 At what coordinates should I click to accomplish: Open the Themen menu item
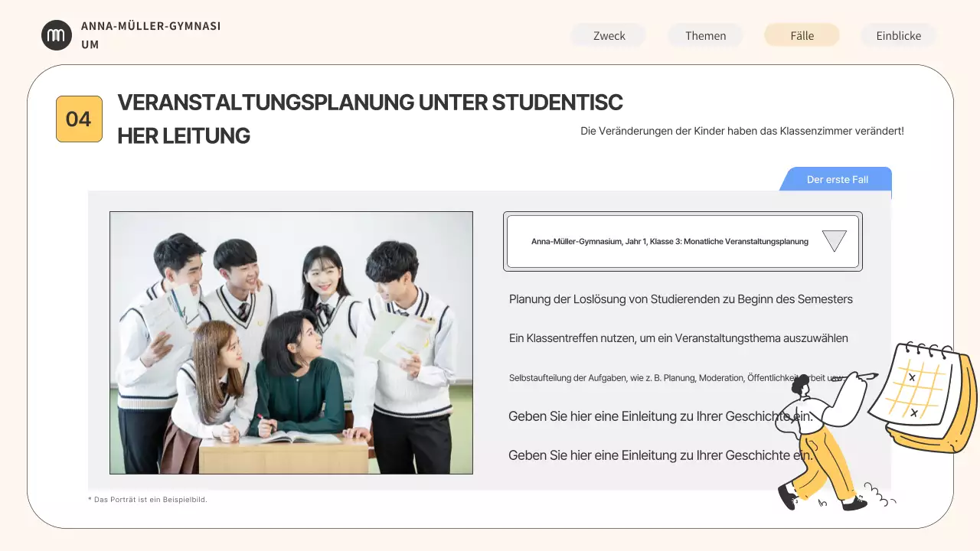705,35
